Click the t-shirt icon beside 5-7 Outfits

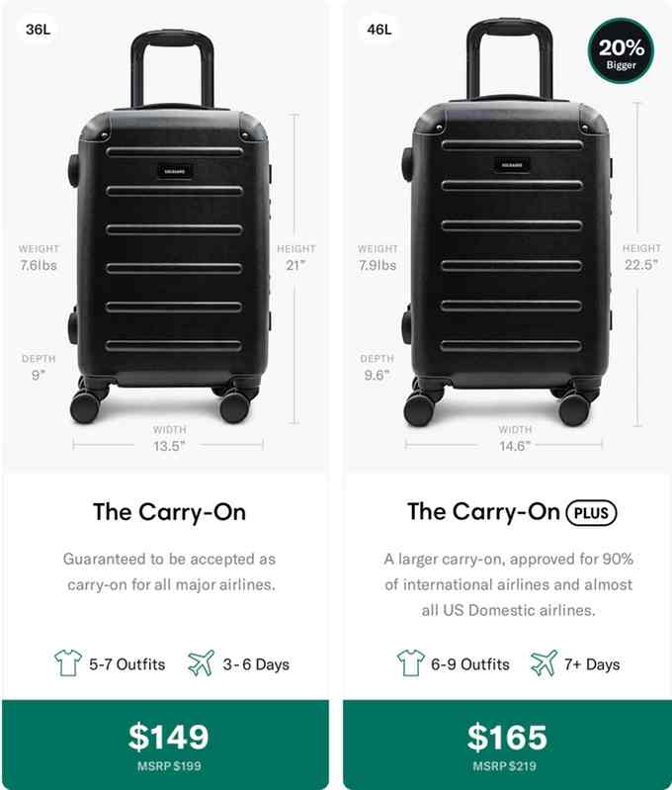[66, 663]
